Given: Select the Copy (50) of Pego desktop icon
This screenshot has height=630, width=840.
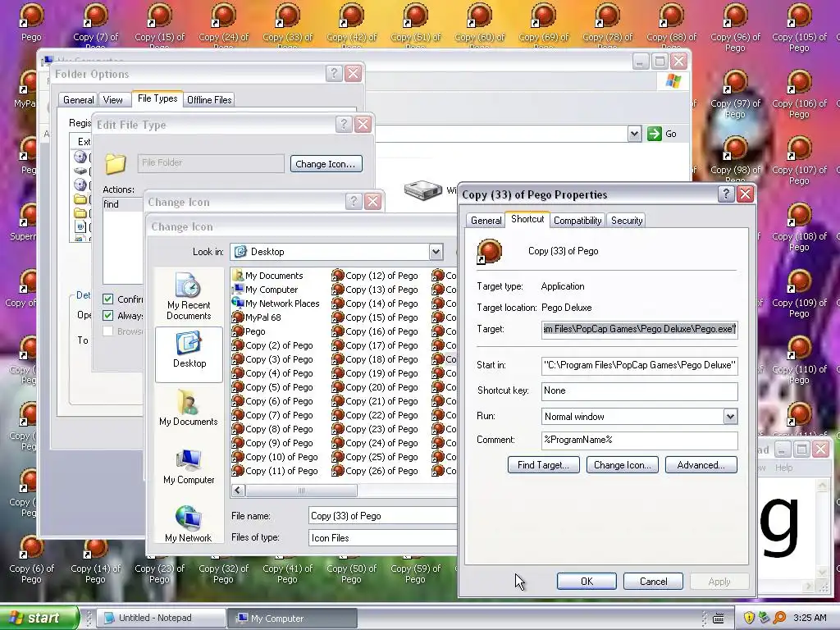Looking at the screenshot, I should click(351, 569).
